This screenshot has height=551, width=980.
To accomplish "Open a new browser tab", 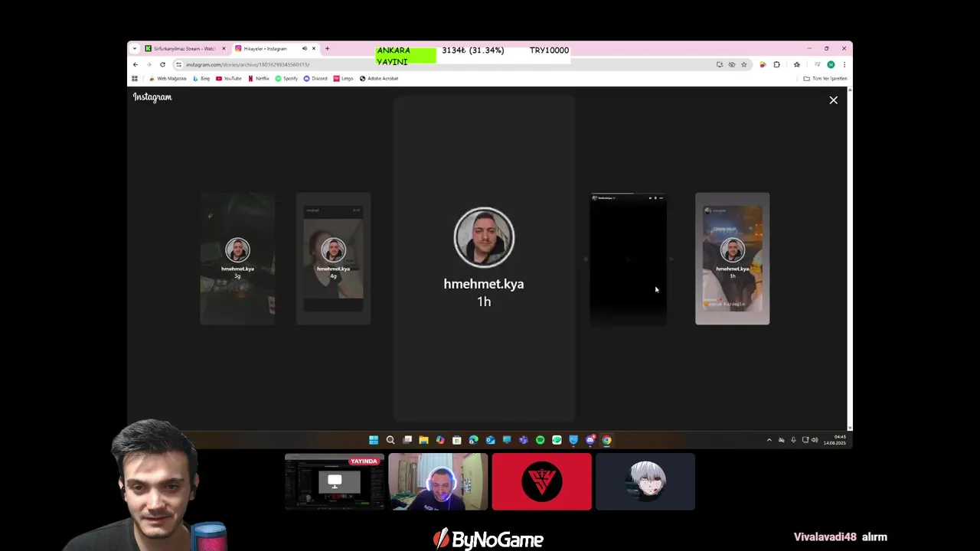I will point(327,49).
